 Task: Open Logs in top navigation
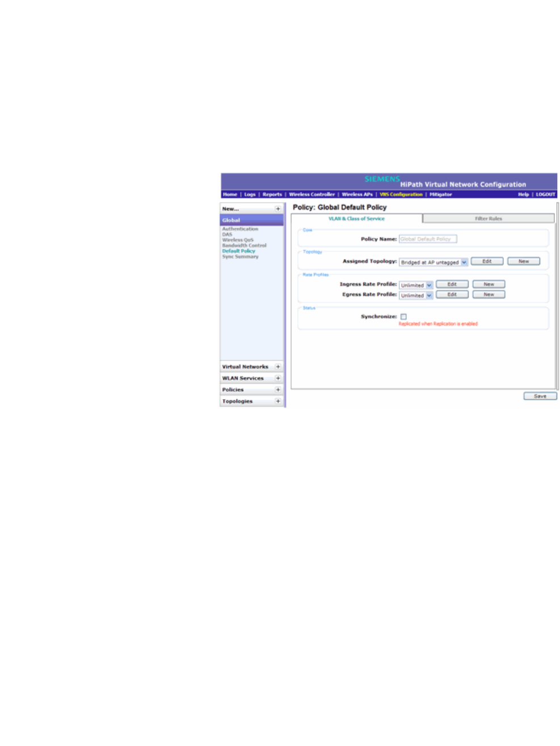[x=250, y=194]
